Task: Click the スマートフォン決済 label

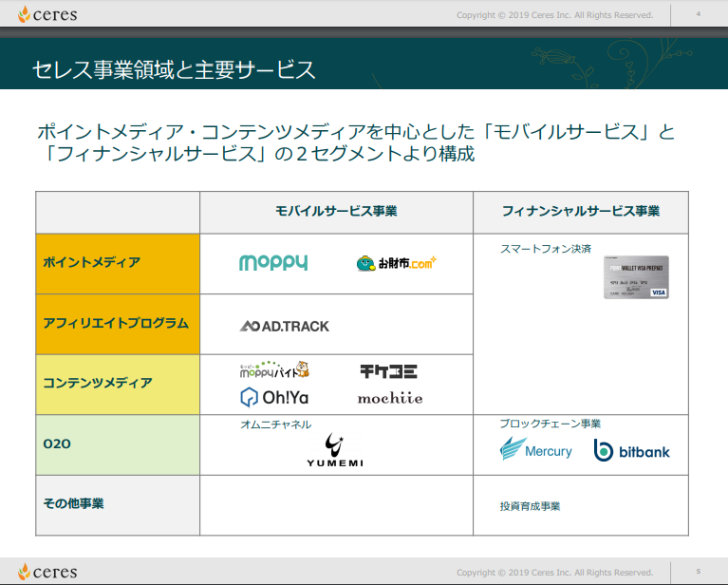Action: point(546,249)
